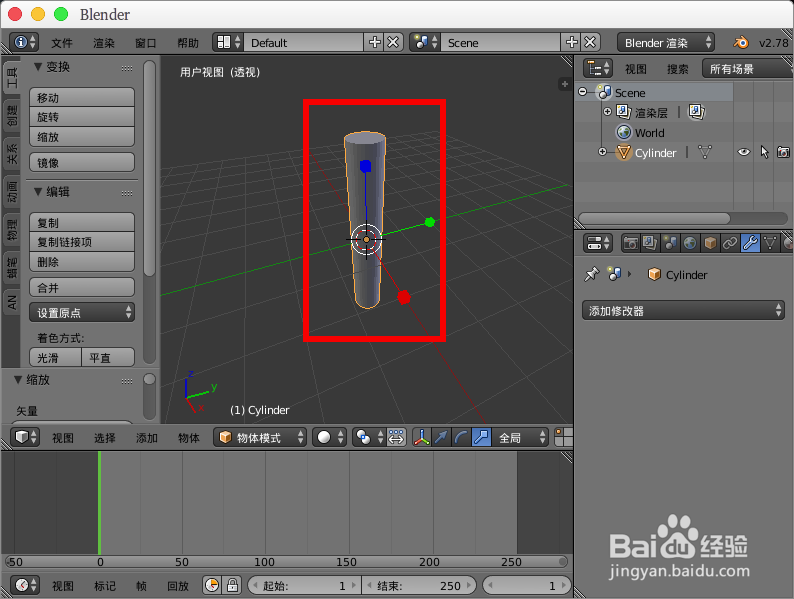Click the 复制链接项 button

pos(82,242)
